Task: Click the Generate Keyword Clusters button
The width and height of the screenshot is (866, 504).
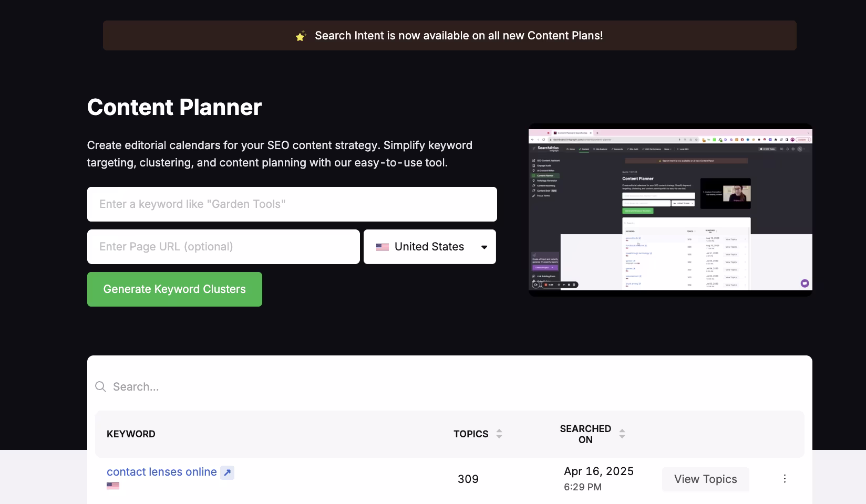Action: coord(174,289)
